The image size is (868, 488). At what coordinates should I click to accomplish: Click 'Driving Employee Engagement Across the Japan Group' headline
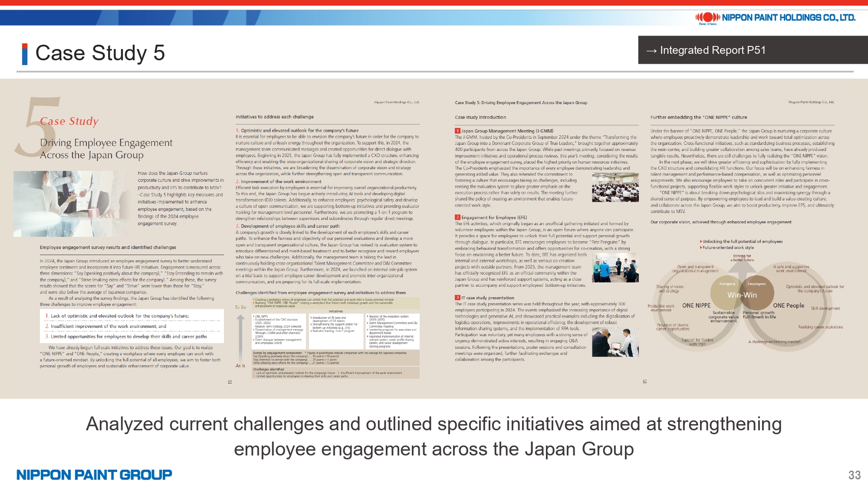(x=106, y=149)
